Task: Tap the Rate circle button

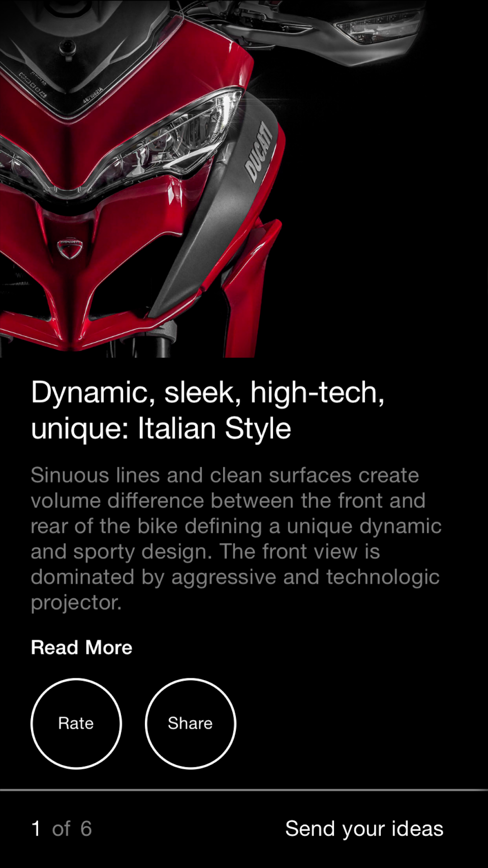Action: [x=76, y=723]
